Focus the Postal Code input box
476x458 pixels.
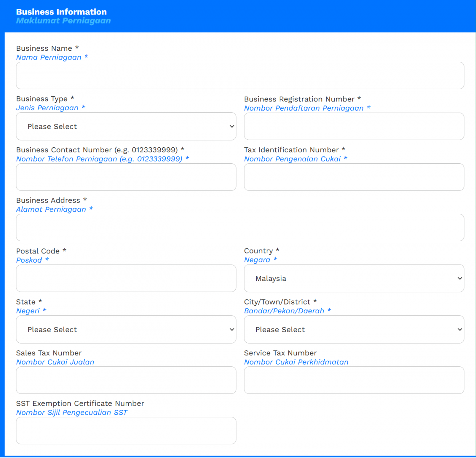[126, 278]
